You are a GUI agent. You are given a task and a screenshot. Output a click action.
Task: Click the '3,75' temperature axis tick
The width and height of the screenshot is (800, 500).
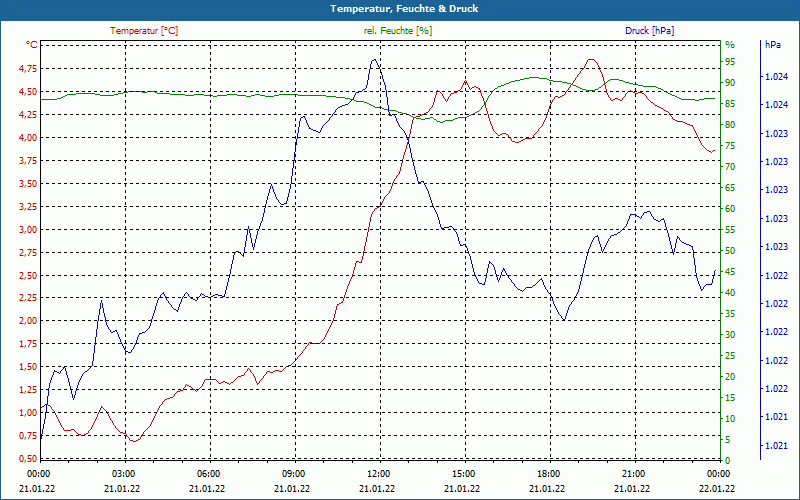click(28, 160)
